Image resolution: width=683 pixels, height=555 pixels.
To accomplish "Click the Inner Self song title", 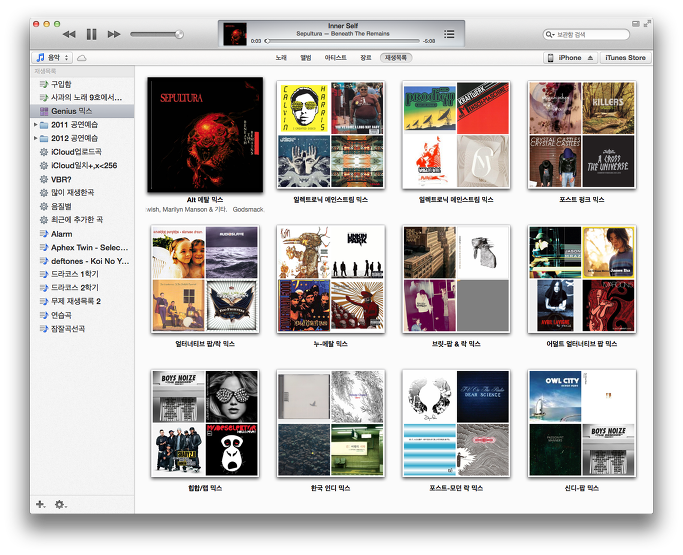I will tap(343, 26).
